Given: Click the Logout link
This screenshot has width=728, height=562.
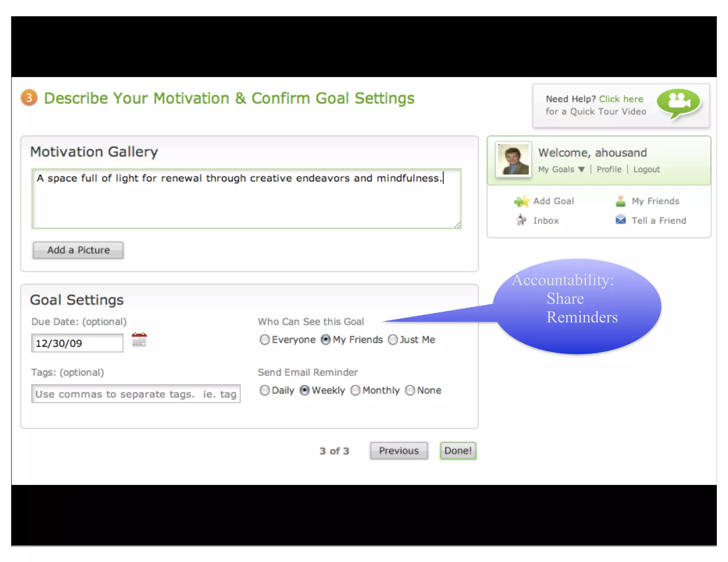Looking at the screenshot, I should click(646, 169).
